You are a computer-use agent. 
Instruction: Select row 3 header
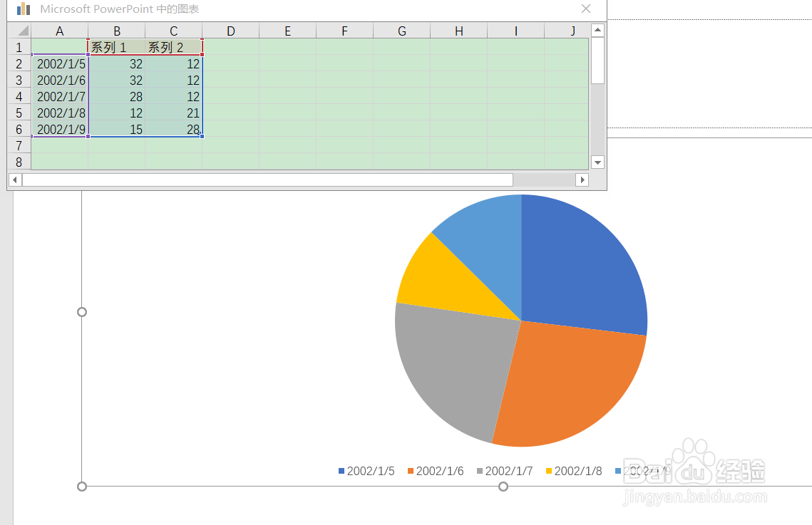point(19,80)
